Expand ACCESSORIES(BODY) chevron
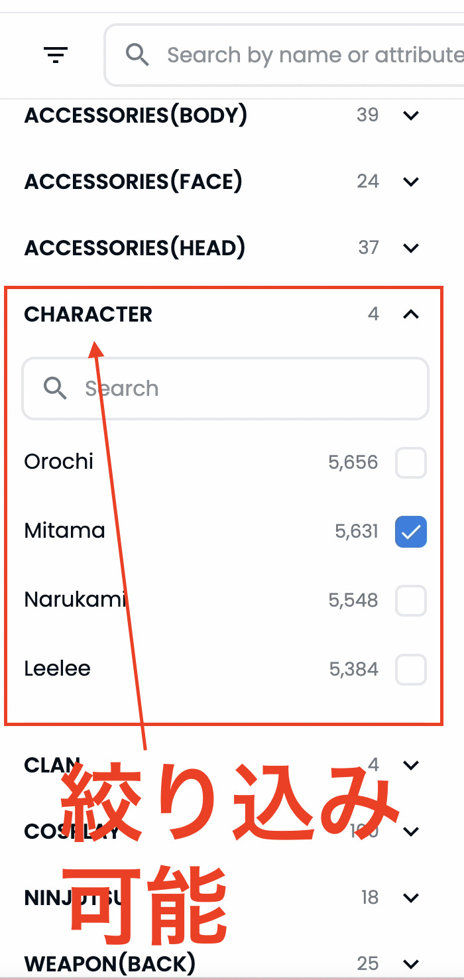This screenshot has height=980, width=464. (411, 115)
